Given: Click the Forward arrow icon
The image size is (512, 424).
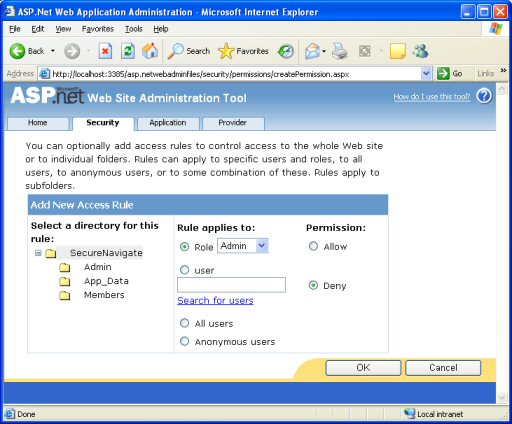Looking at the screenshot, I should [72, 51].
